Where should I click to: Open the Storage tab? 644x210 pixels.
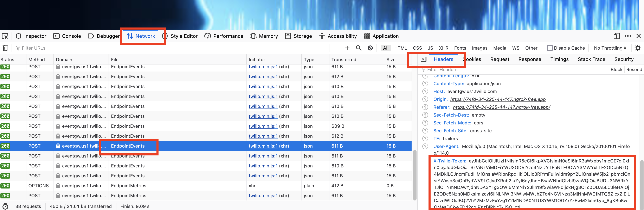point(298,36)
